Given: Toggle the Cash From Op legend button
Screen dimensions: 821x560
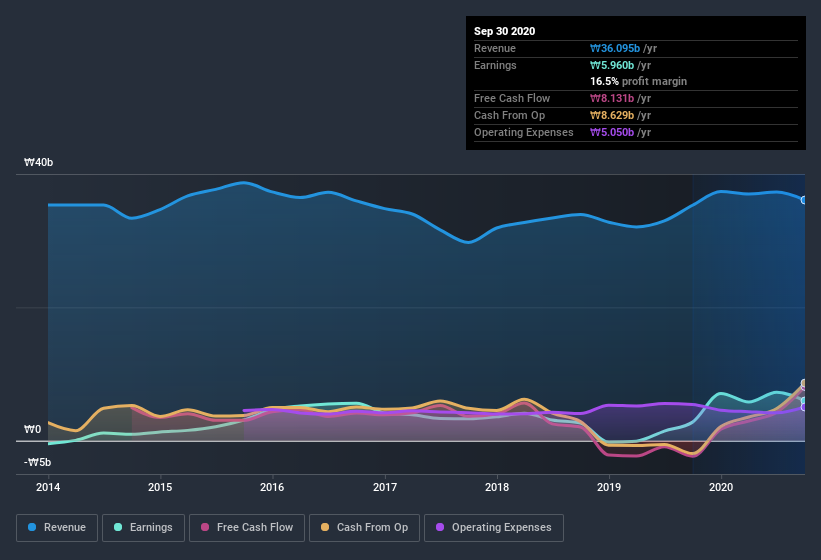Looking at the screenshot, I should pos(364,528).
